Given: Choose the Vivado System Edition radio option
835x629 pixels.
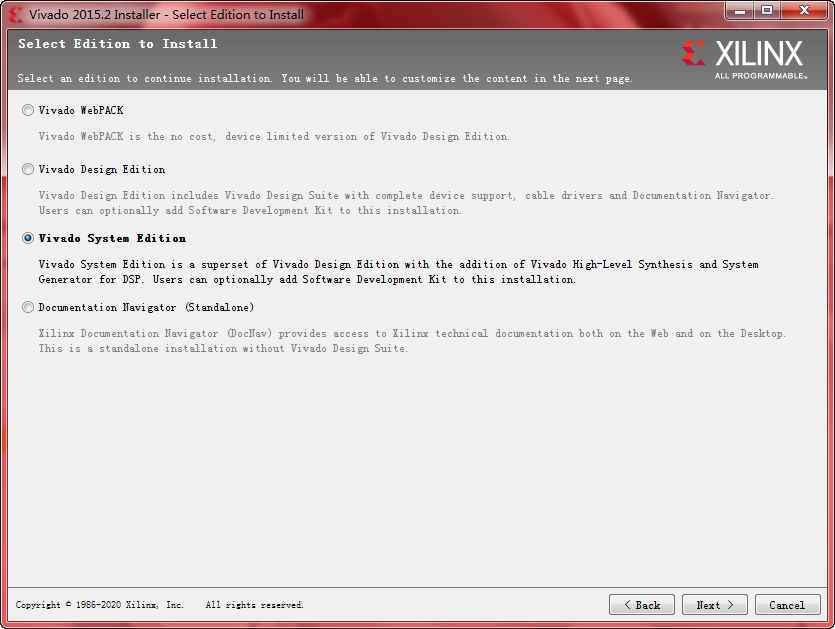Looking at the screenshot, I should (x=28, y=239).
